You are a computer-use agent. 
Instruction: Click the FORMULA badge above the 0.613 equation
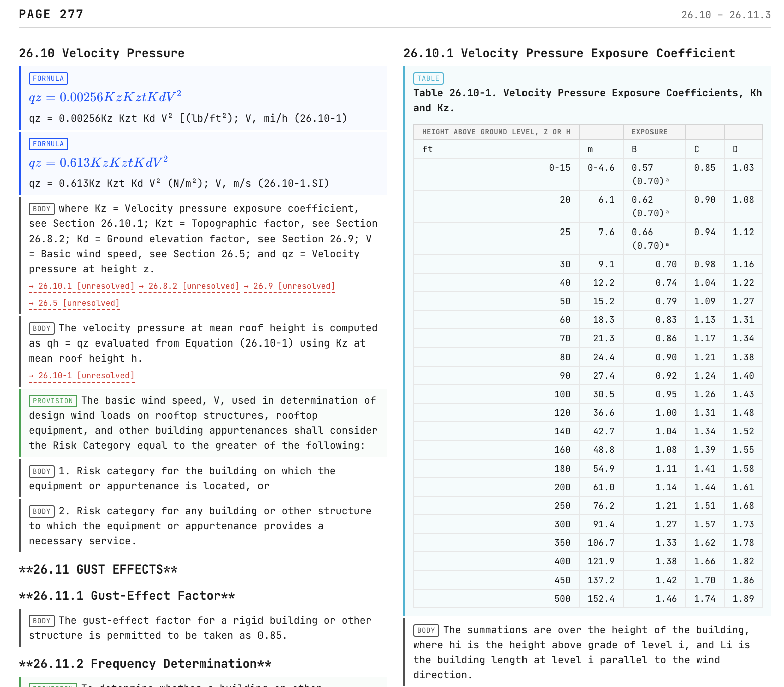click(48, 144)
